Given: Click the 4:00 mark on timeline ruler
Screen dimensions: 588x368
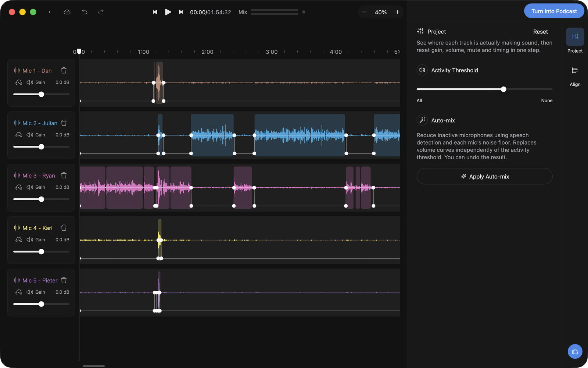Looking at the screenshot, I should point(336,52).
